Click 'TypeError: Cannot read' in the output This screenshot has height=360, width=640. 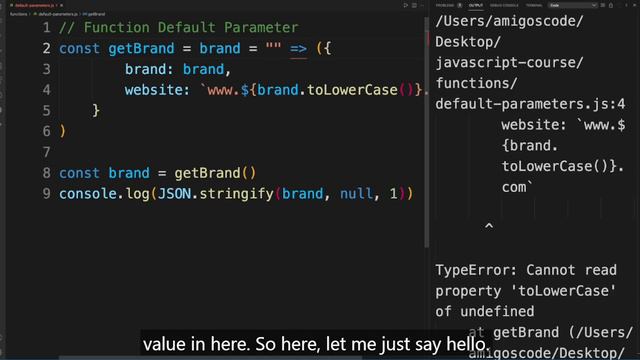(526, 270)
